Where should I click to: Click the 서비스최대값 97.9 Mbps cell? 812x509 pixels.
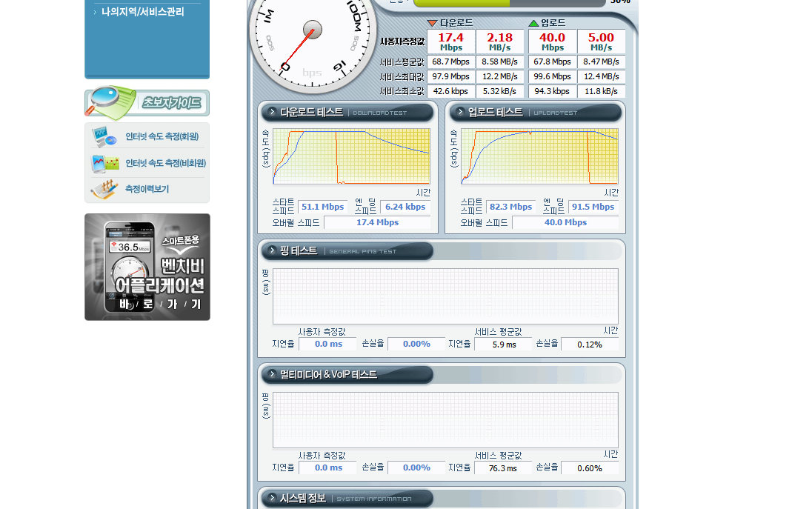click(451, 76)
